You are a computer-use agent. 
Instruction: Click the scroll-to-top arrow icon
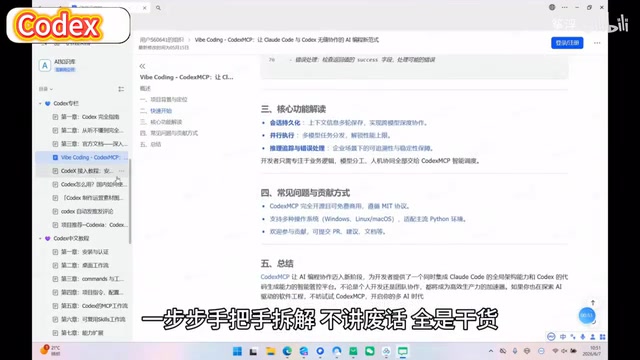pos(593,302)
